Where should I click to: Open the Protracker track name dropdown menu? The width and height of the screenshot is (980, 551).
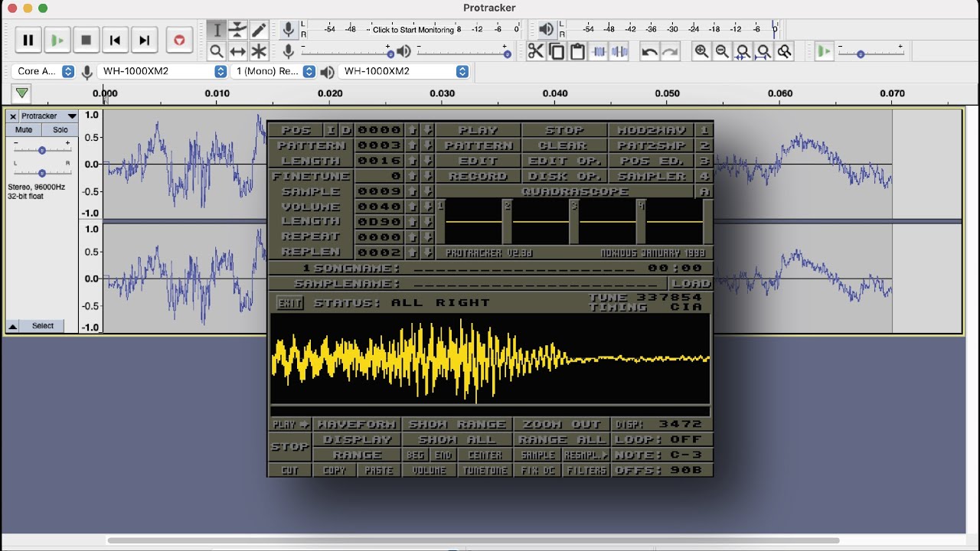[50, 116]
